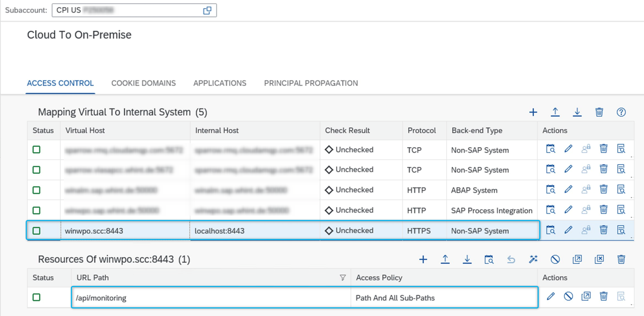Click the import system mappings upload icon
Image resolution: width=644 pixels, height=316 pixels.
[555, 112]
